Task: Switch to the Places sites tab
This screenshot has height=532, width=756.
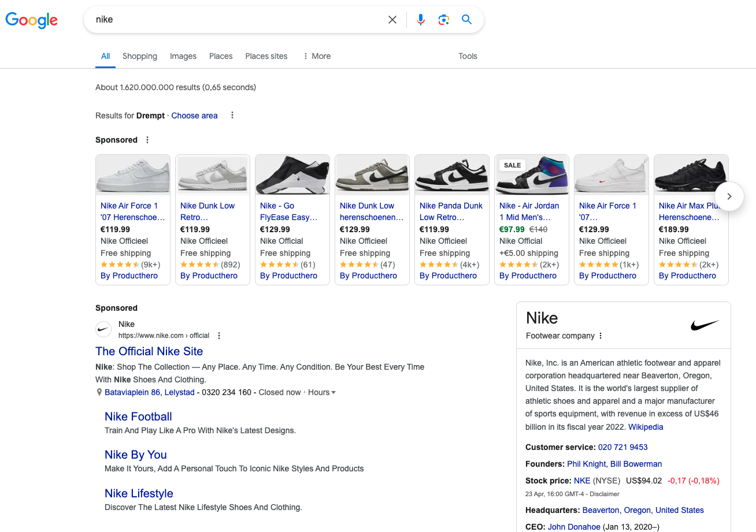Action: [266, 56]
